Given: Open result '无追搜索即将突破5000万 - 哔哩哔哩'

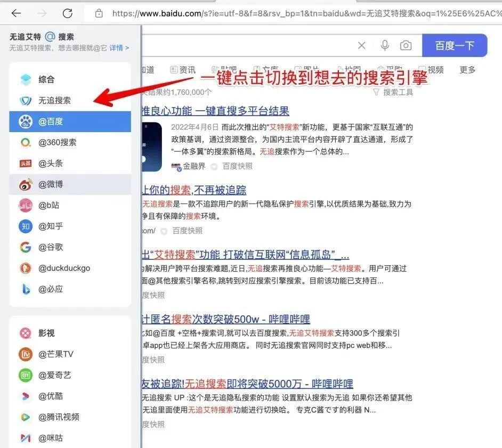Looking at the screenshot, I should 247,384.
